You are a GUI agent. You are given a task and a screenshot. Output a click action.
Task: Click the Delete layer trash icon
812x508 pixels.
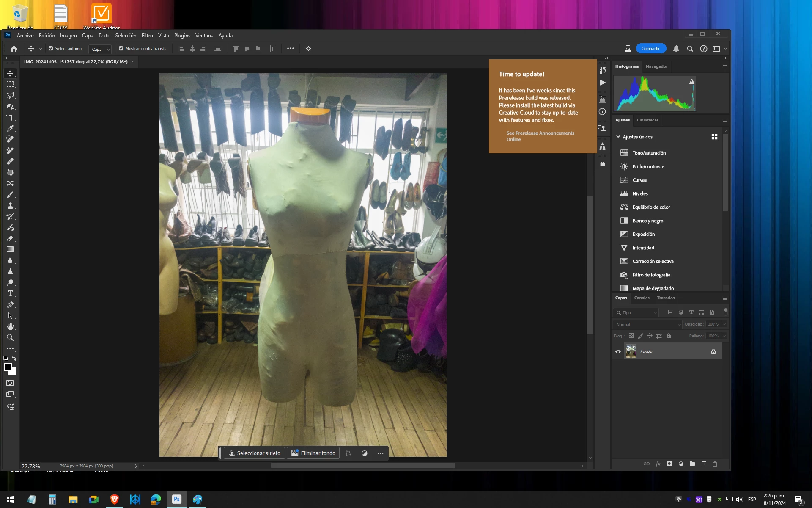pyautogui.click(x=715, y=464)
